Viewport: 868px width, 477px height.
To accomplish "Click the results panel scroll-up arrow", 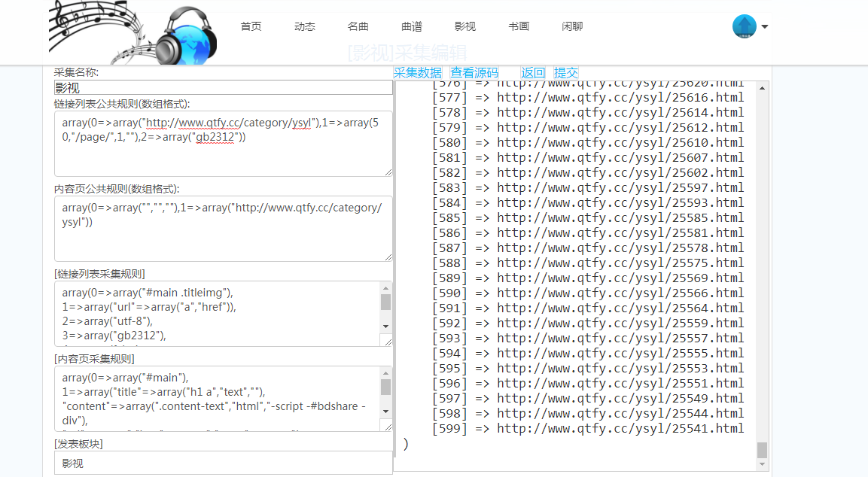I will pos(763,88).
